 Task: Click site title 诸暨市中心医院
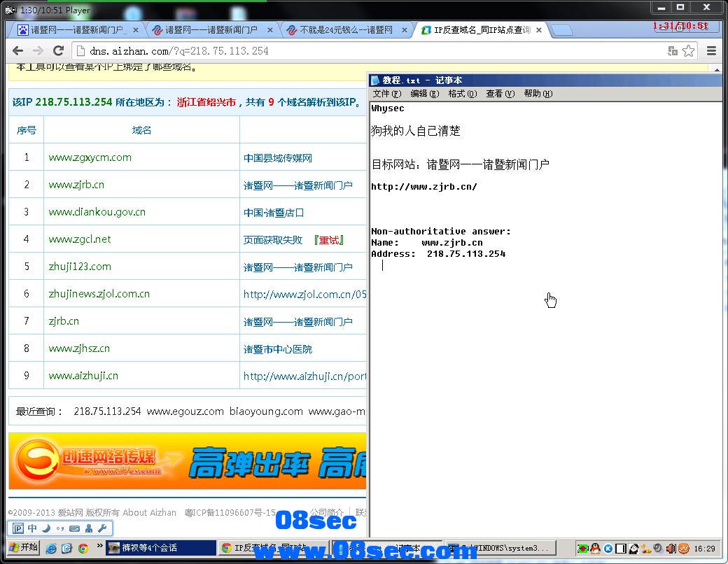pyautogui.click(x=278, y=349)
